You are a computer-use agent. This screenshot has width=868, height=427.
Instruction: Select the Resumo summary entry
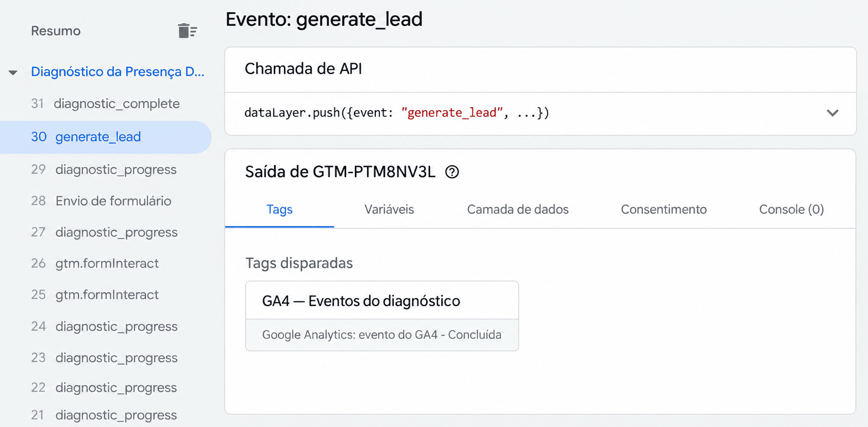pos(56,31)
